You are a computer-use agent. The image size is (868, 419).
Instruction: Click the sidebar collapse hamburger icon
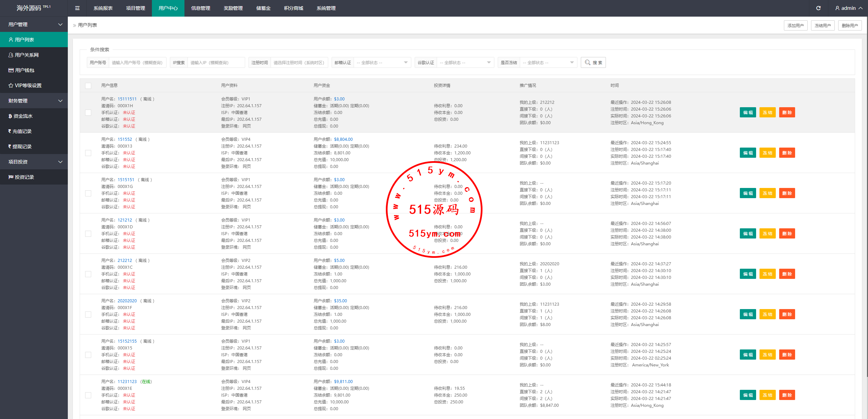coord(77,8)
